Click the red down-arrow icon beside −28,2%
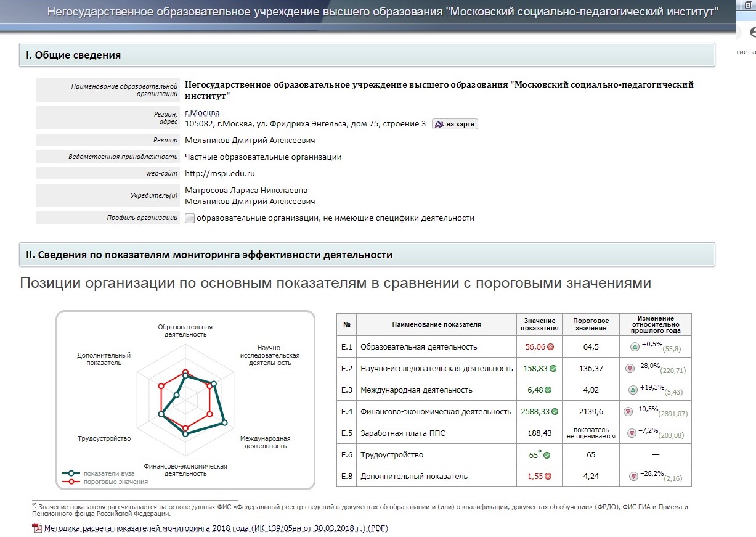756x537 pixels. point(633,477)
